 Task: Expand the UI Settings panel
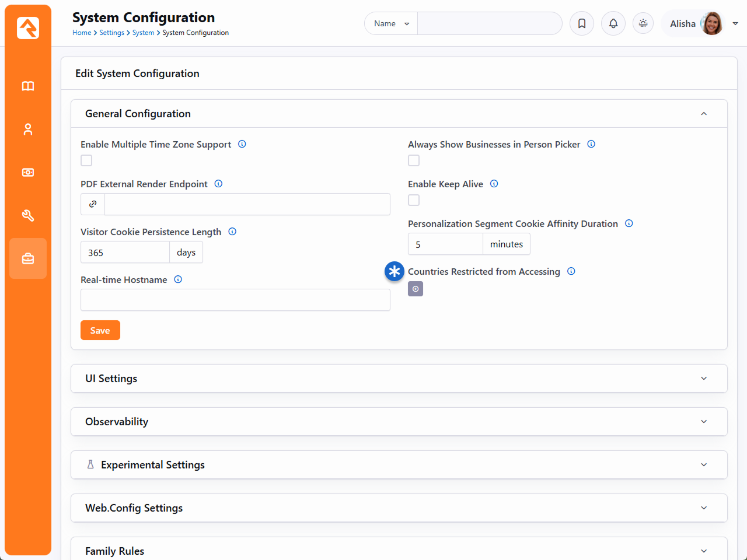pyautogui.click(x=399, y=379)
